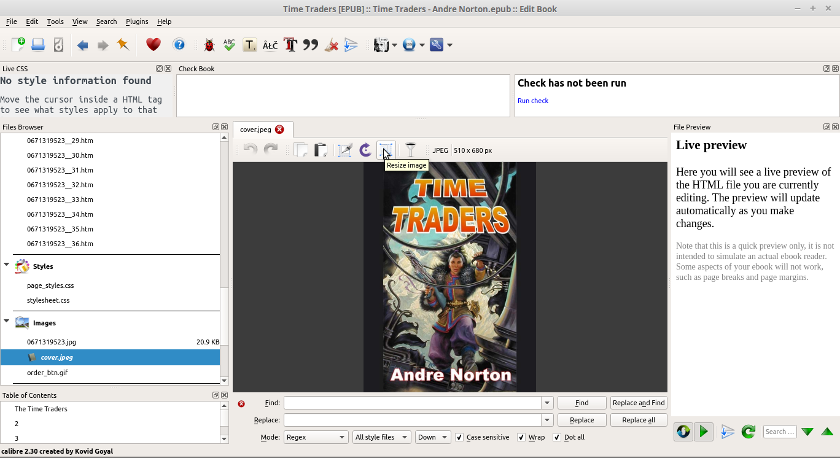The image size is (840, 458).
Task: Click the Run check bug icon
Action: pyautogui.click(x=208, y=45)
